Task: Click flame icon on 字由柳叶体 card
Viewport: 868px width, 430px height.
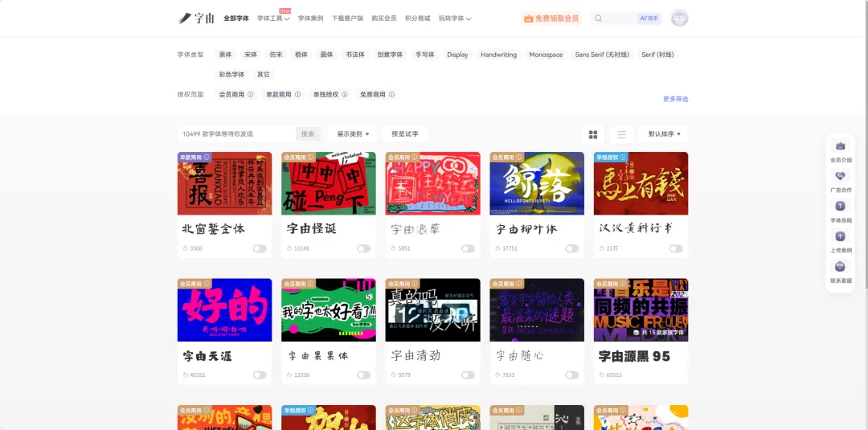Action: 497,248
